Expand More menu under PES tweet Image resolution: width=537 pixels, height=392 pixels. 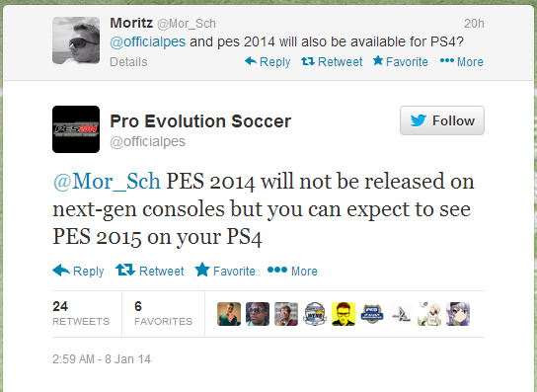[x=292, y=271]
